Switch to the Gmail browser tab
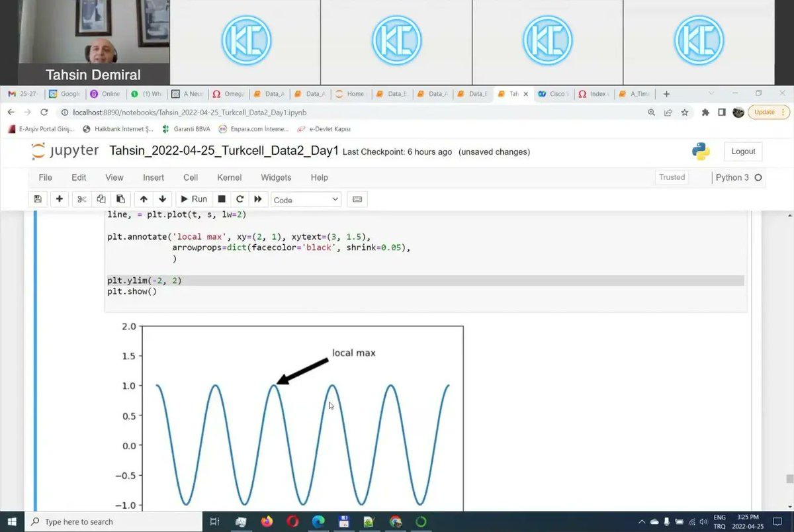Image resolution: width=794 pixels, height=532 pixels. (22, 94)
